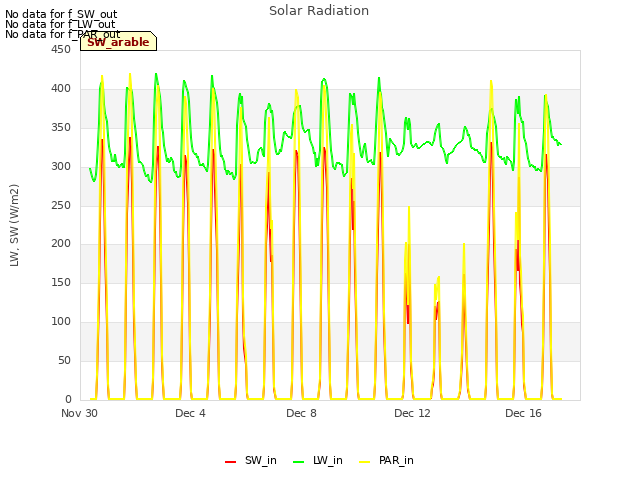Viewport: 640px width, 480px height.
Task: Click the green LW_in legend swatch
Action: [x=299, y=462]
